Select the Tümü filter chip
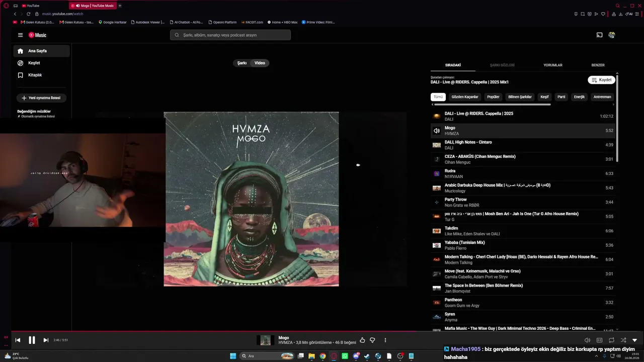 pos(438,97)
